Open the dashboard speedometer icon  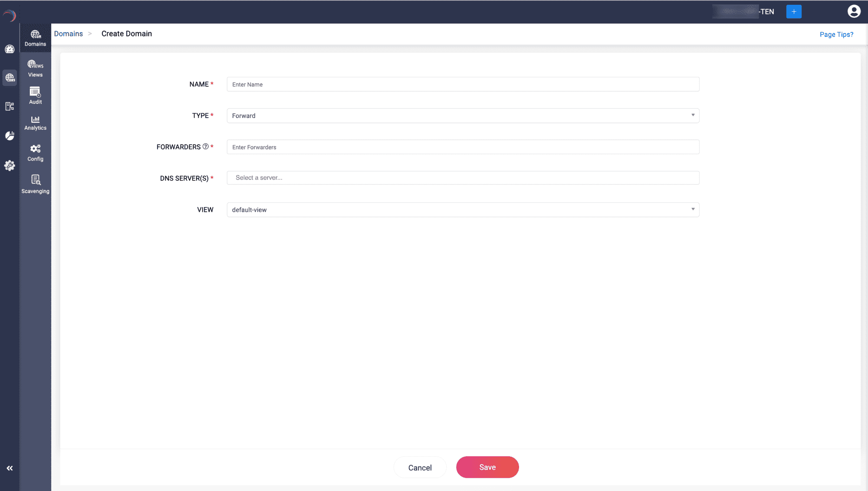10,49
